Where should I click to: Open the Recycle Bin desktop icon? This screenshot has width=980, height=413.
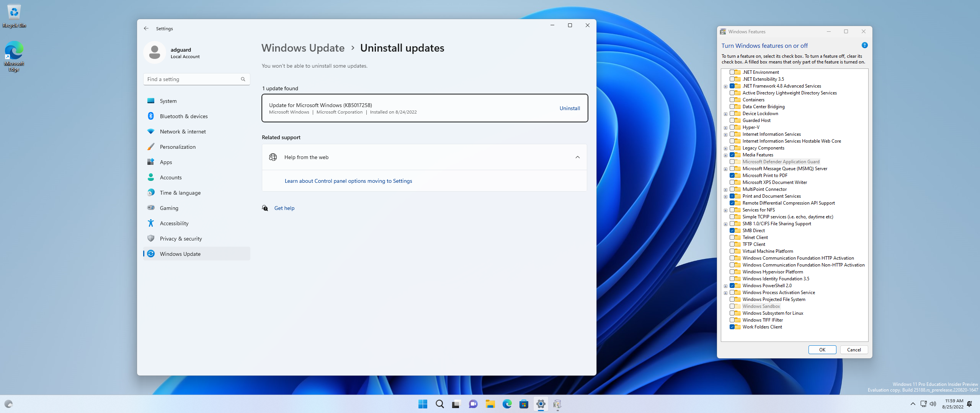[x=14, y=16]
